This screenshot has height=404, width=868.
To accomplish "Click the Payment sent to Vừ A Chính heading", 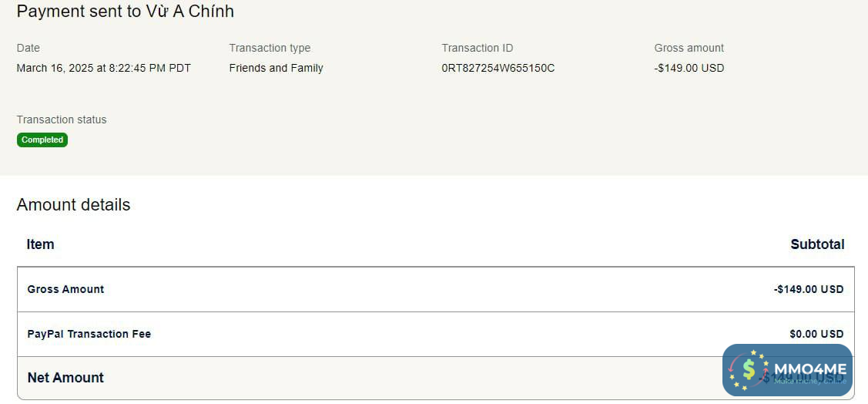I will (x=125, y=12).
